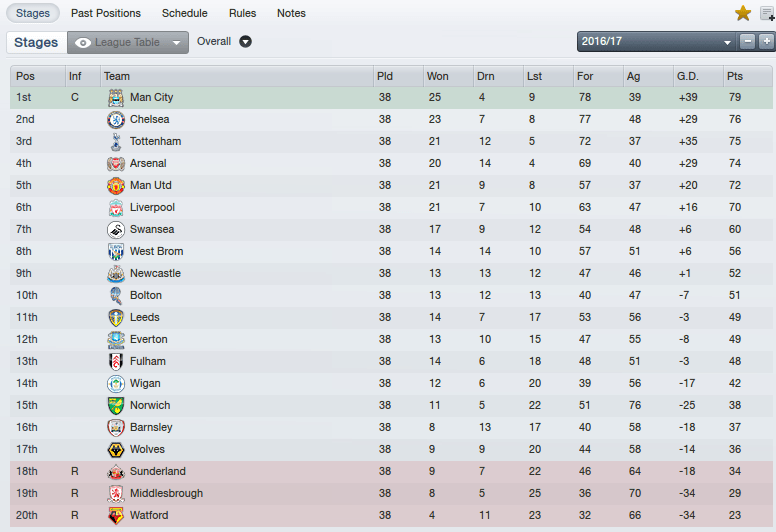Image resolution: width=776 pixels, height=532 pixels.
Task: Click the eye icon beside League Table
Action: 82,43
